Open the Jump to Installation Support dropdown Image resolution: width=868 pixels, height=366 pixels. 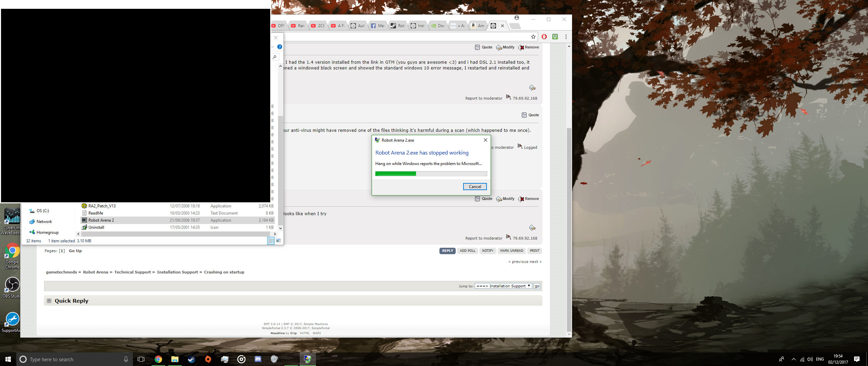tap(503, 286)
